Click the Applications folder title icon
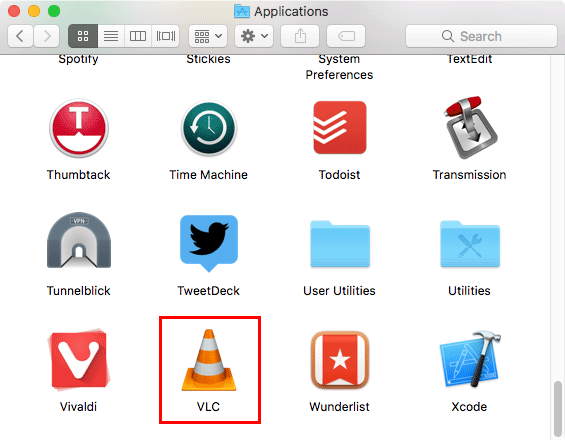This screenshot has height=440, width=565. (242, 11)
